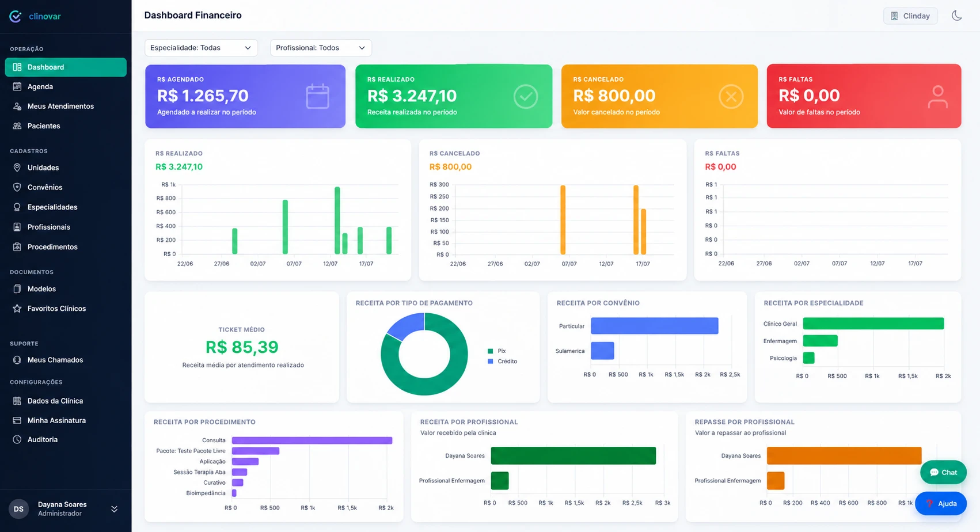980x532 pixels.
Task: Click the checkmark icon on Realizado card
Action: click(526, 97)
